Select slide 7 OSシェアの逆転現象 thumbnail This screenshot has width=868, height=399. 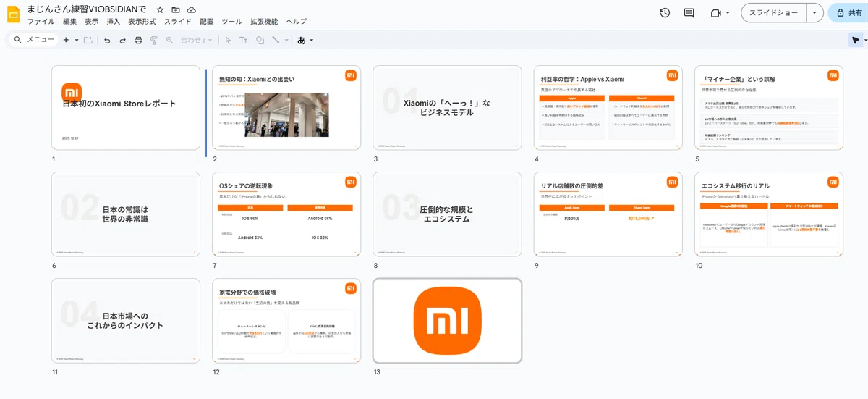pyautogui.click(x=286, y=214)
